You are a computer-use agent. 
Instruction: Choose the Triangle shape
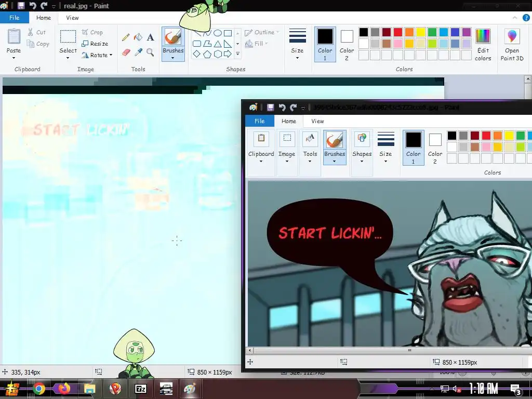pyautogui.click(x=218, y=44)
